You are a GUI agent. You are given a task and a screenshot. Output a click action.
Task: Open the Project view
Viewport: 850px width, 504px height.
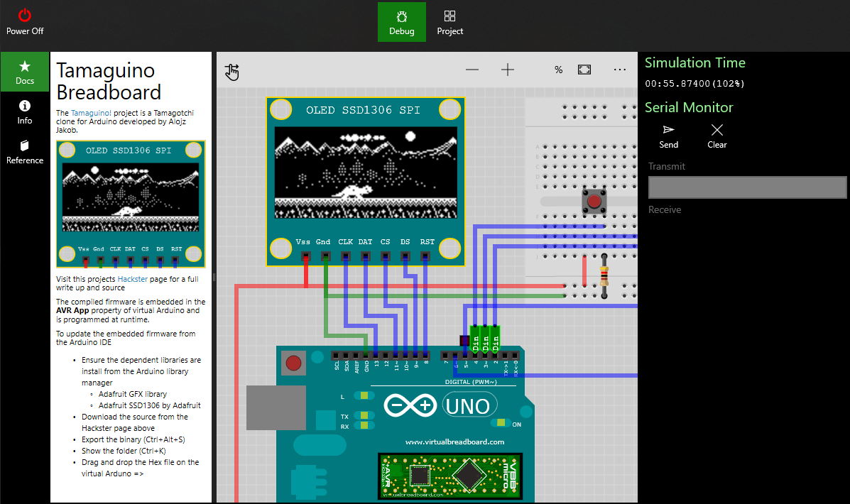449,21
